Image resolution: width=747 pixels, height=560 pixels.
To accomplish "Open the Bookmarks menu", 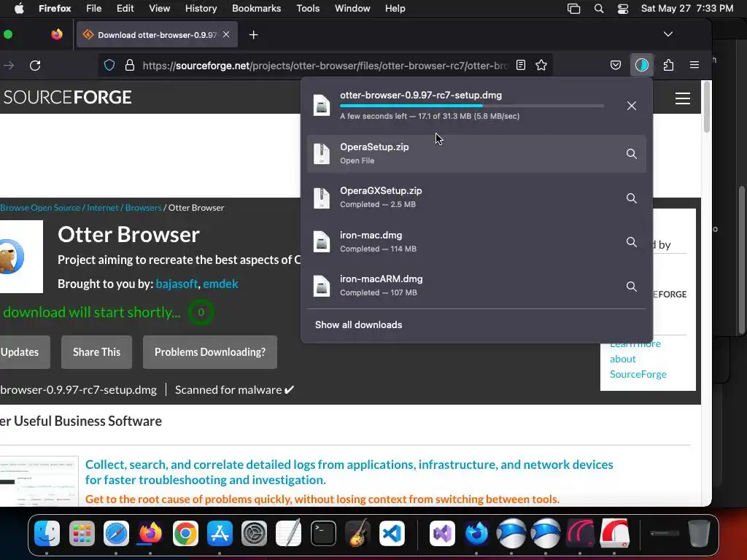I will click(x=256, y=9).
